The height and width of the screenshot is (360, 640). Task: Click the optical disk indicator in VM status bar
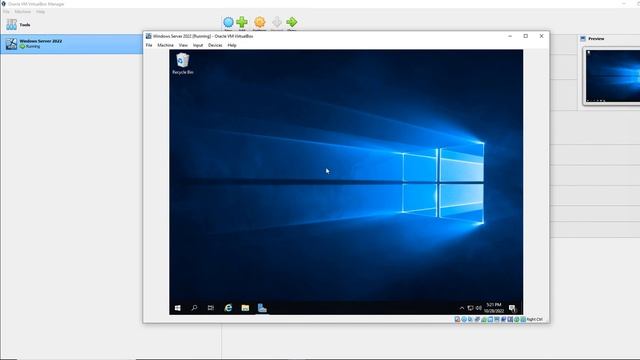coord(464,320)
